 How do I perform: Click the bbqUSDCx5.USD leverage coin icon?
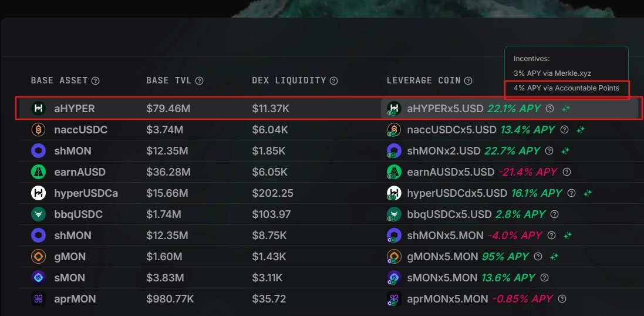(394, 214)
